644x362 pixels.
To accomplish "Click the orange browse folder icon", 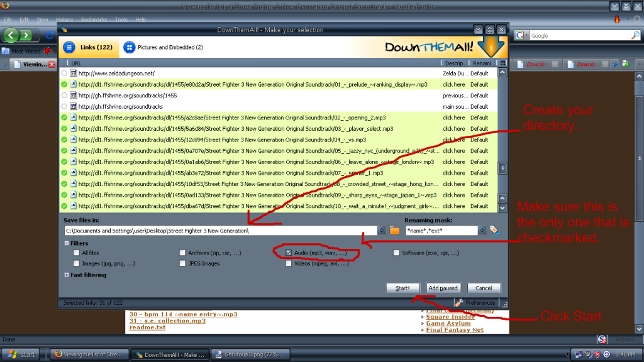I will point(395,231).
